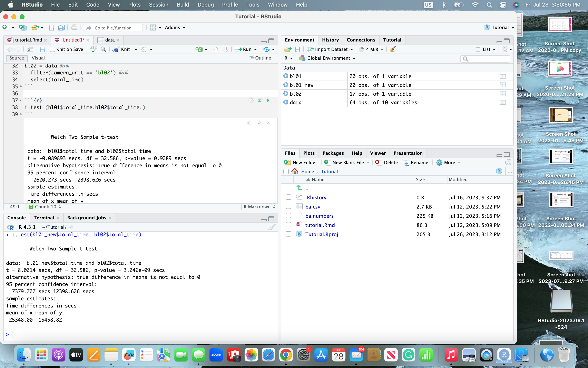Switch editor to Visual mode
Screen dimensions: 588x368
[x=38, y=58]
